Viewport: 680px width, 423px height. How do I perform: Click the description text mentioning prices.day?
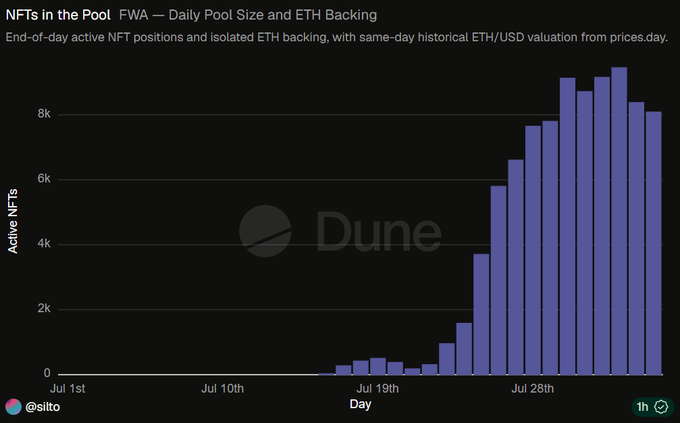337,37
